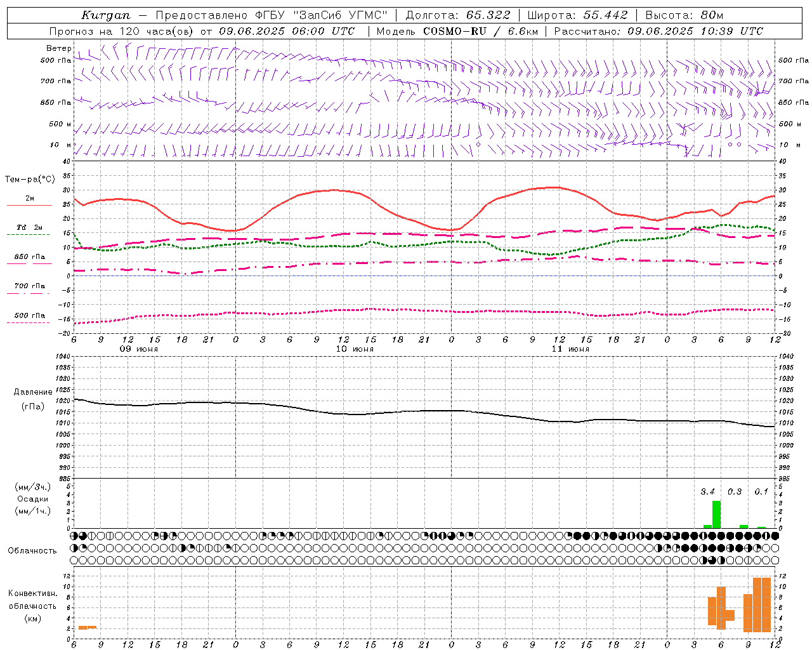Click the precipitation title "Осадки"
812x650 pixels.
pos(33,499)
